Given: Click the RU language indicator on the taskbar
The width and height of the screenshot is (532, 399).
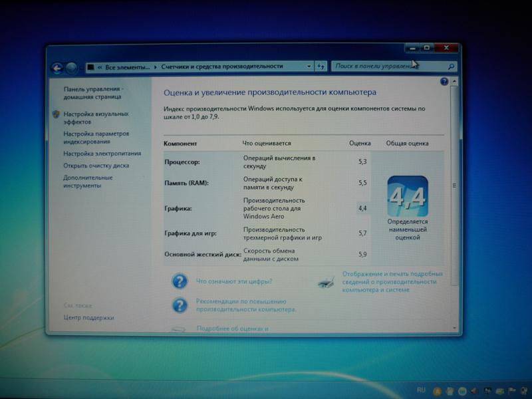Looking at the screenshot, I should (x=421, y=390).
